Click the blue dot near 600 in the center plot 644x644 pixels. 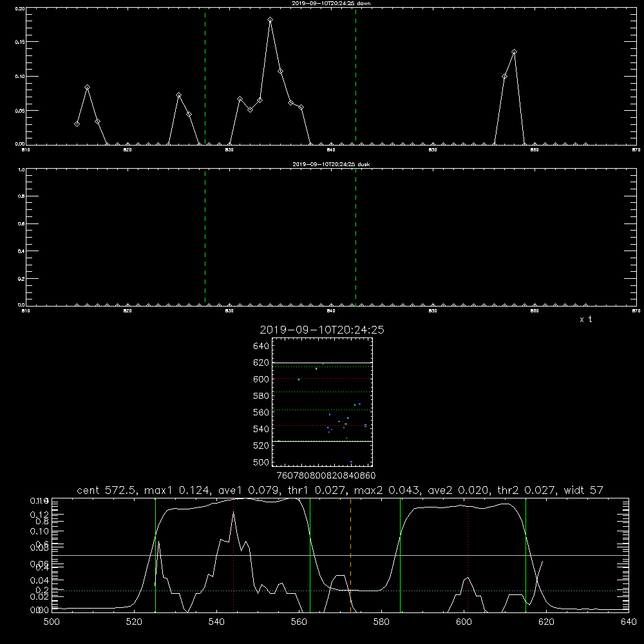tap(299, 379)
